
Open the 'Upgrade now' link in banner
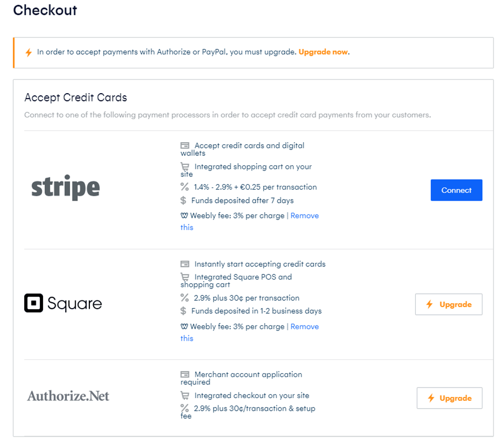[323, 52]
